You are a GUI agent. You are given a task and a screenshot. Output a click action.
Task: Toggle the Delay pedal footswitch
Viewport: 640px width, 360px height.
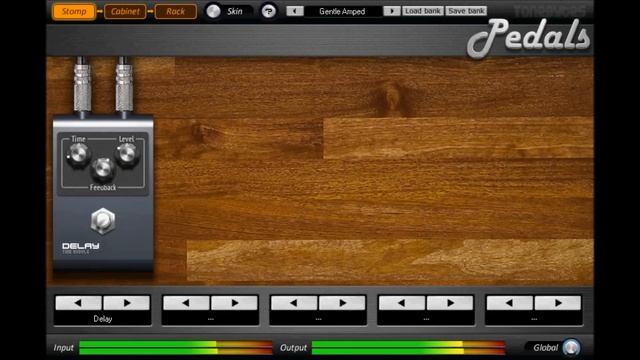(102, 221)
